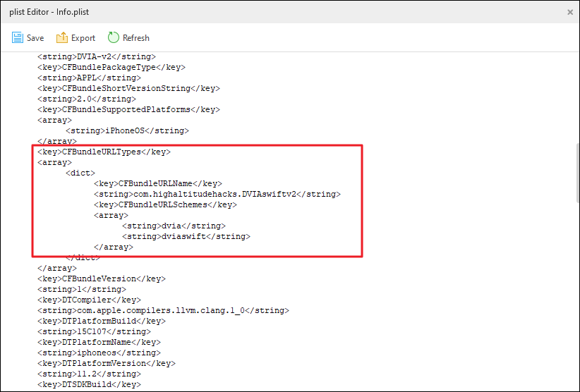Select the DTSDKBuild key line

[x=89, y=385]
